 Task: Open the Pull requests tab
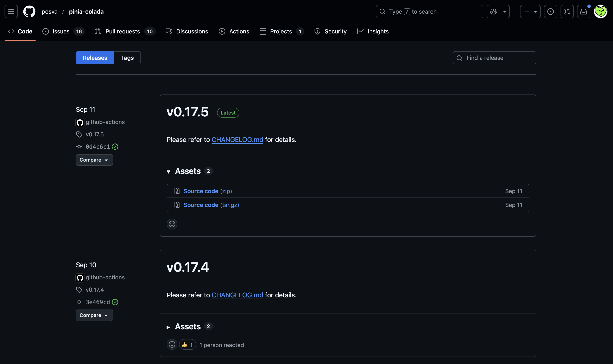pos(125,31)
